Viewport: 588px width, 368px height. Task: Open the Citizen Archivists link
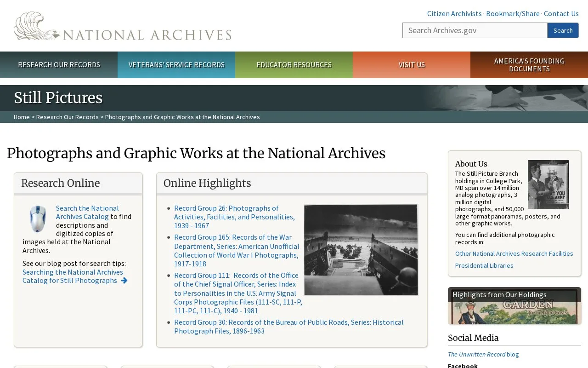tap(454, 14)
